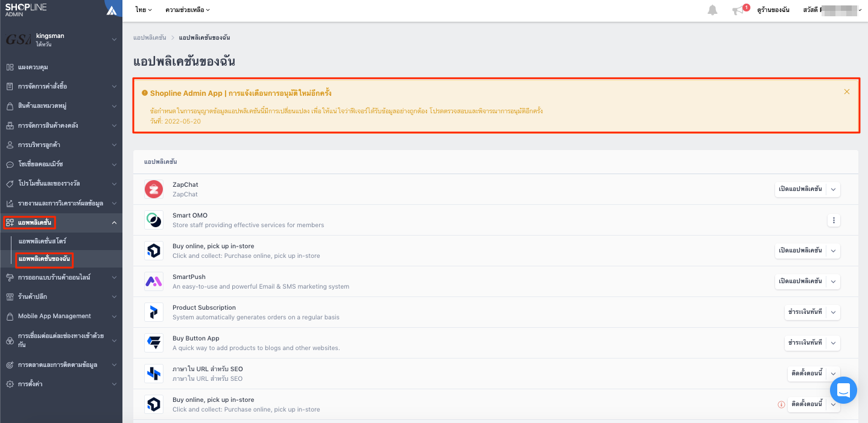Open the user account dropdown สวัสดี
Viewport: 868px width, 423px height.
832,10
